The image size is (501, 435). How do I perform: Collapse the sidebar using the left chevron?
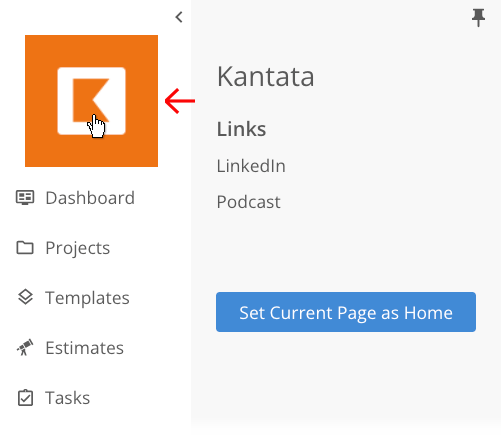(x=179, y=17)
